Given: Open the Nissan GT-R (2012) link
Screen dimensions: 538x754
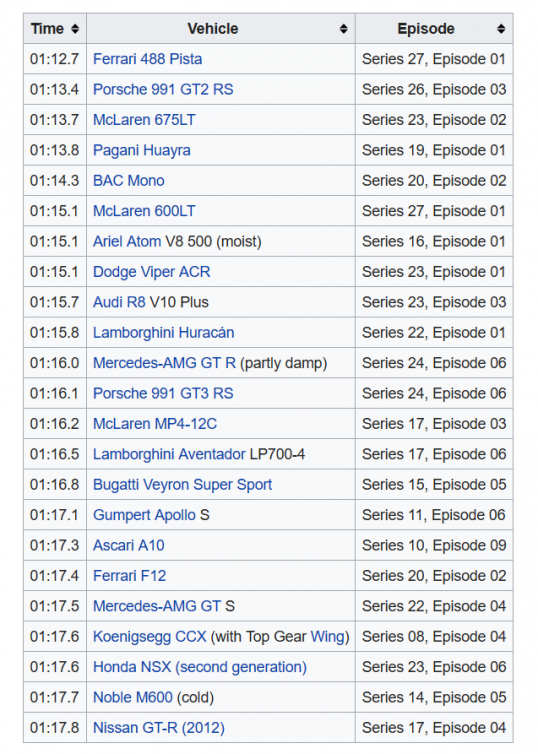Looking at the screenshot, I should point(159,728).
